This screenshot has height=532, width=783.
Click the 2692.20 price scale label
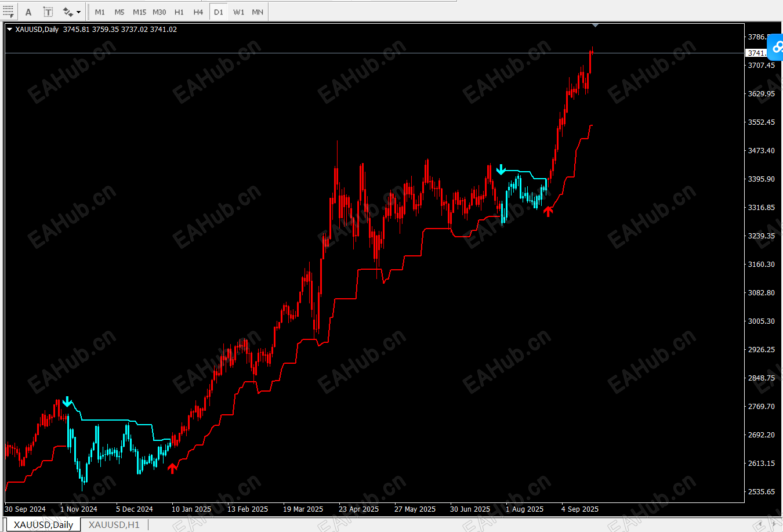coord(761,435)
